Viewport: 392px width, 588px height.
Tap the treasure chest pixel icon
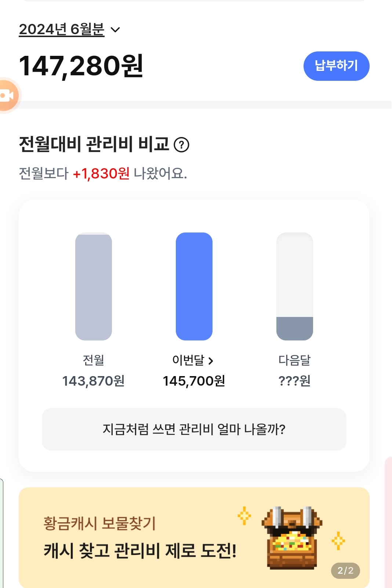coord(292,538)
